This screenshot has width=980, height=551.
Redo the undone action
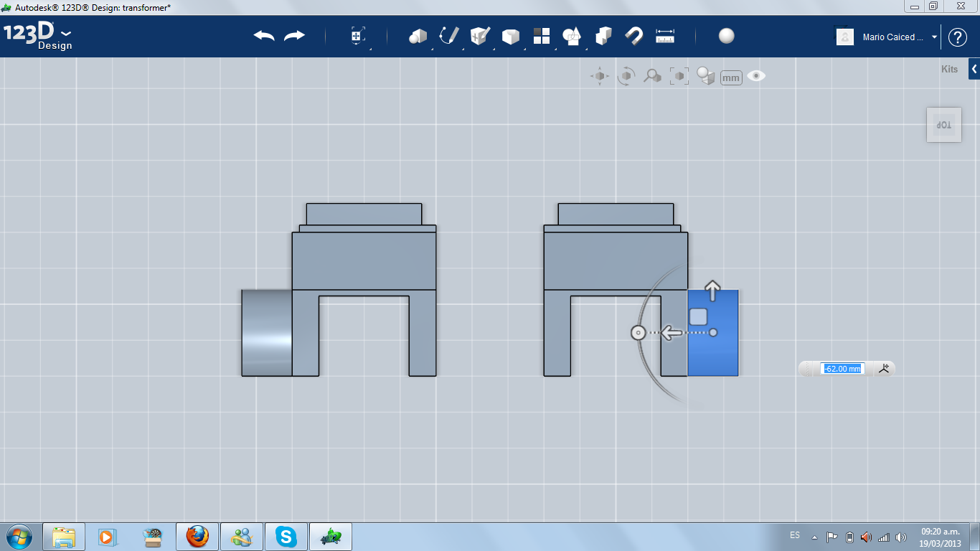[x=294, y=36]
